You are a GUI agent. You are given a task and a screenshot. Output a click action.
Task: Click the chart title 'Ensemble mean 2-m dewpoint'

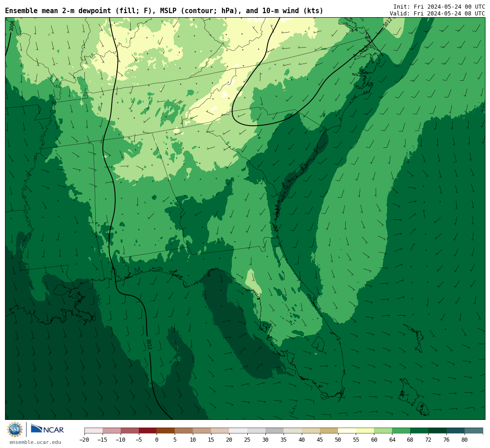tap(58, 10)
